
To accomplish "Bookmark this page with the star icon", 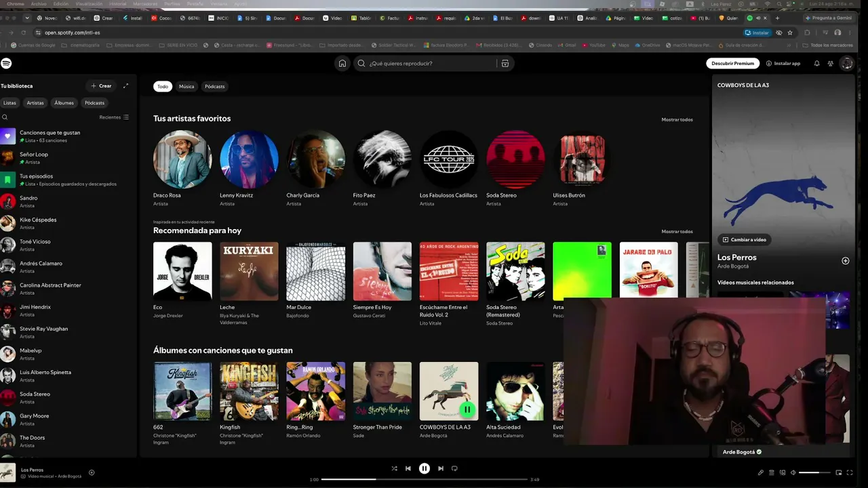I will (790, 33).
